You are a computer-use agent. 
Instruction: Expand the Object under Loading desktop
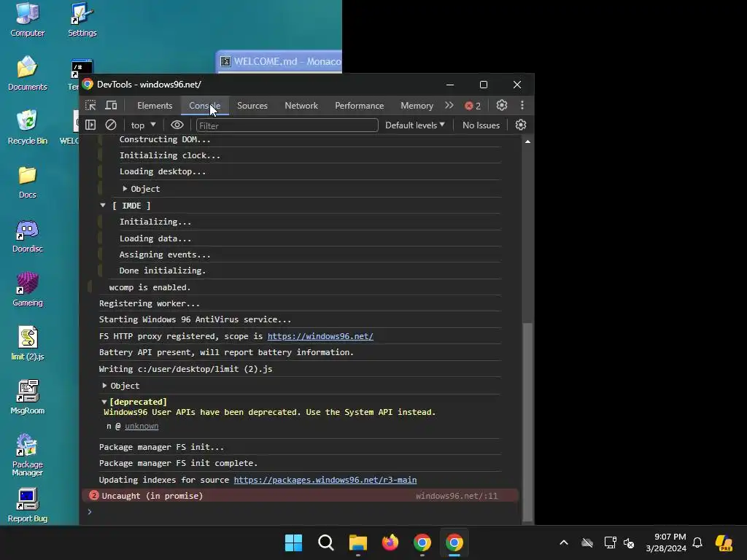125,189
